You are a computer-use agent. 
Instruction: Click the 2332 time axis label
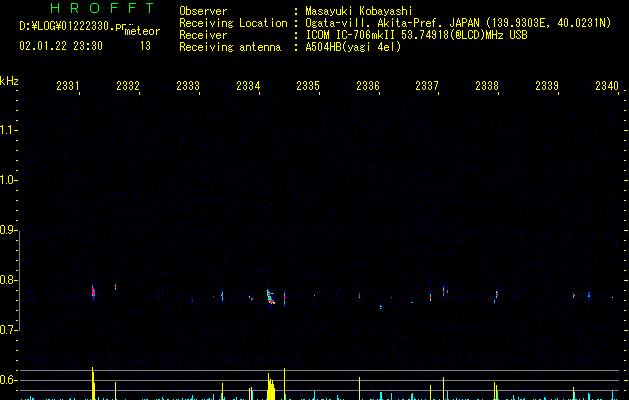pos(128,86)
